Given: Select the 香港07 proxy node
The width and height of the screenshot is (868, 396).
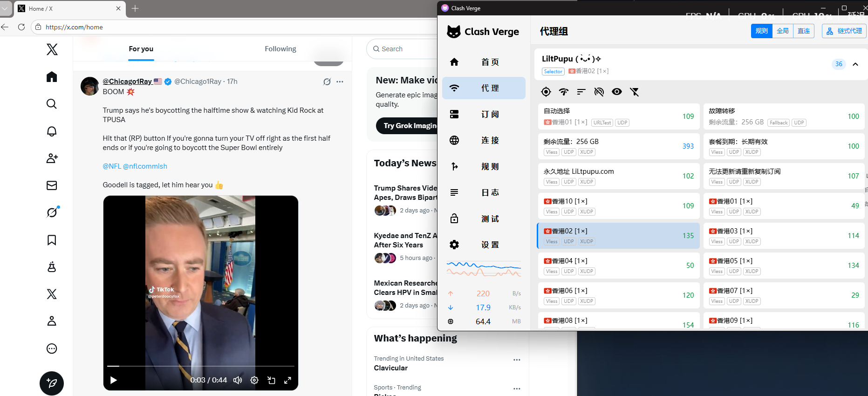Looking at the screenshot, I should [x=783, y=295].
